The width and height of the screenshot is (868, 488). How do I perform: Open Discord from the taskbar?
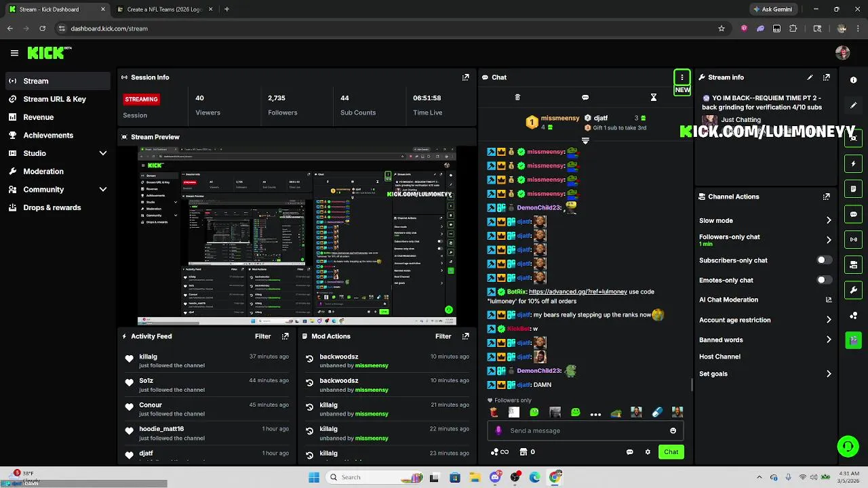click(495, 477)
